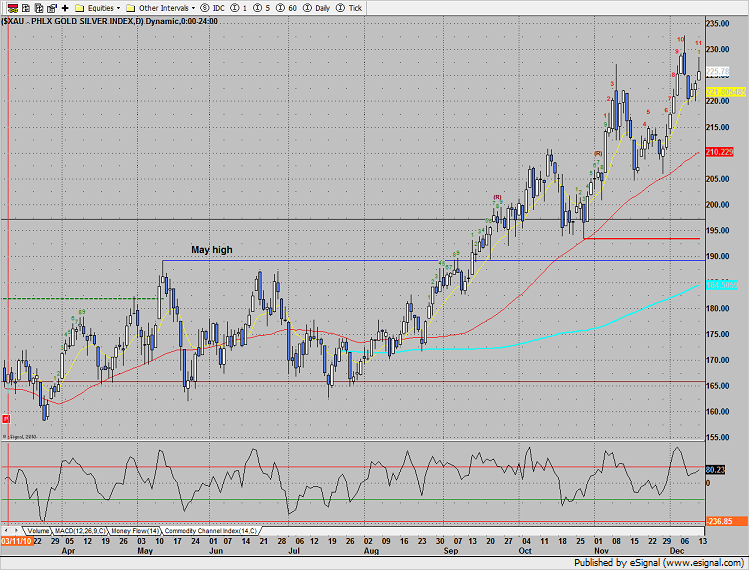Click the second toolbar window icon
The height and width of the screenshot is (570, 749).
(26, 8)
